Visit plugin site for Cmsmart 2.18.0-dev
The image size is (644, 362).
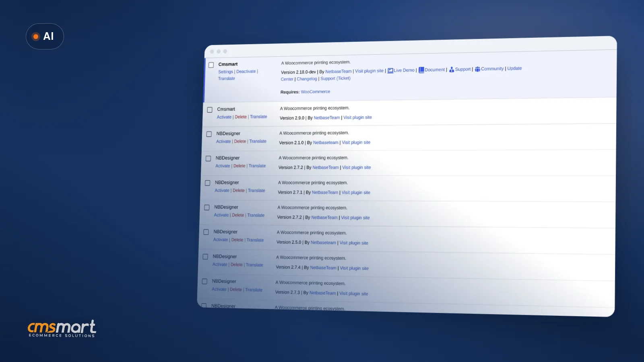[x=369, y=71]
